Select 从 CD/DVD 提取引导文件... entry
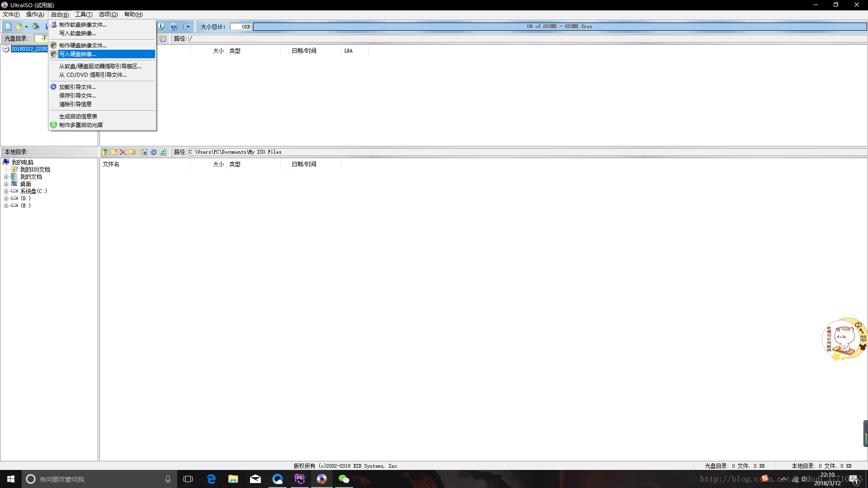The height and width of the screenshot is (488, 868). (x=102, y=75)
